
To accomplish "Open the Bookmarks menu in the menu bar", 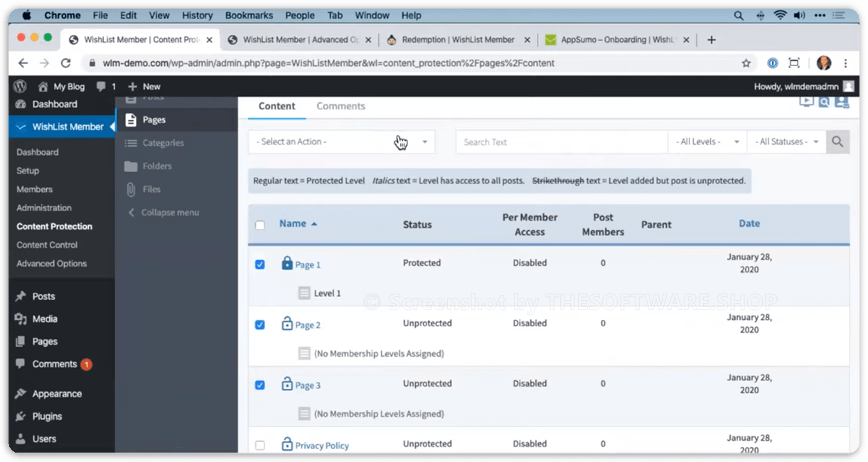I will pyautogui.click(x=249, y=16).
